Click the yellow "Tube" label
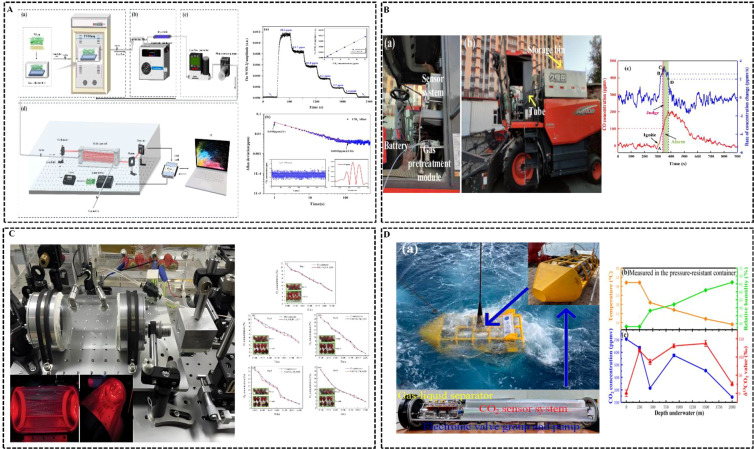This screenshot has width=754, height=449. click(536, 111)
